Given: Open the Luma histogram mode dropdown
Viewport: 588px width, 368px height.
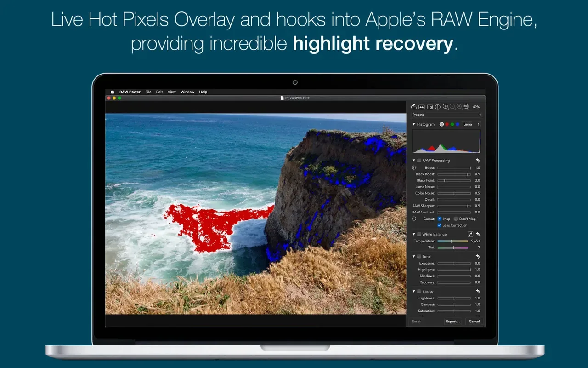Looking at the screenshot, I should click(x=471, y=124).
